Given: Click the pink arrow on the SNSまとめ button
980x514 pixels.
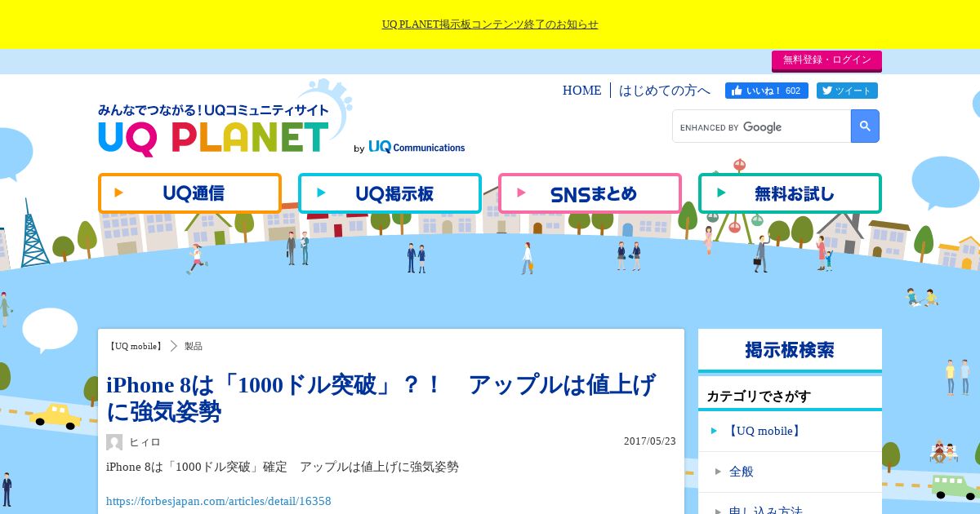Looking at the screenshot, I should click(519, 193).
